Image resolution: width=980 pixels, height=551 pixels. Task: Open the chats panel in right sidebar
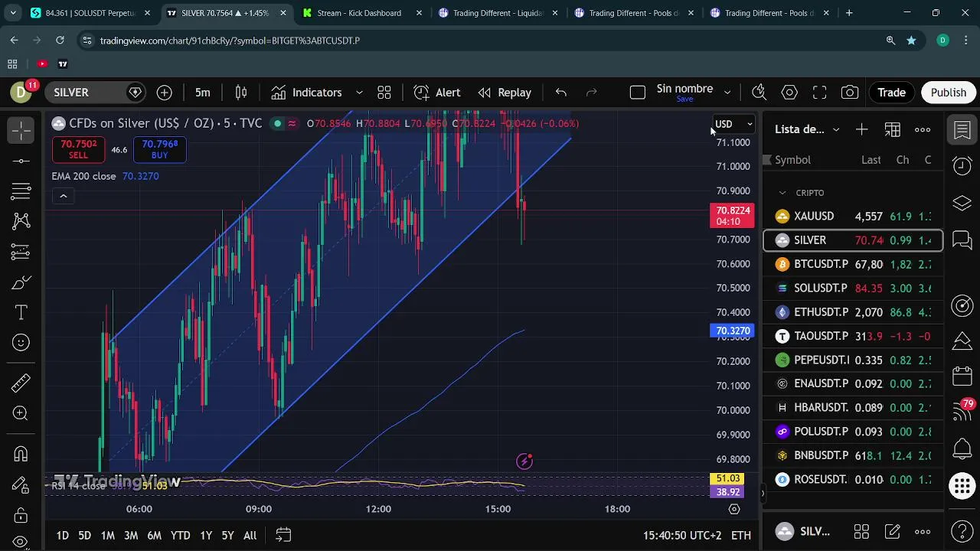(x=962, y=241)
